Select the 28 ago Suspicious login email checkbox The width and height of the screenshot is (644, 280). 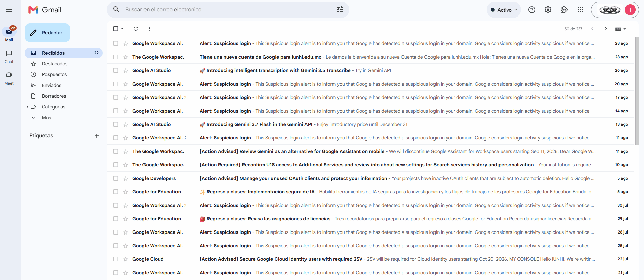coord(116,43)
